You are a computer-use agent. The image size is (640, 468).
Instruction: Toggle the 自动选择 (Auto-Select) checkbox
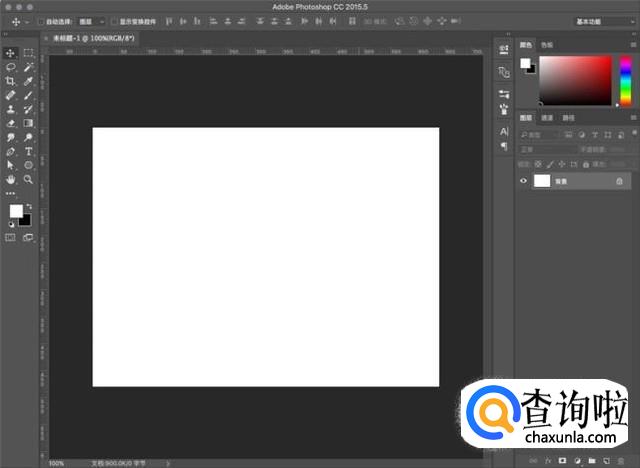click(x=41, y=21)
